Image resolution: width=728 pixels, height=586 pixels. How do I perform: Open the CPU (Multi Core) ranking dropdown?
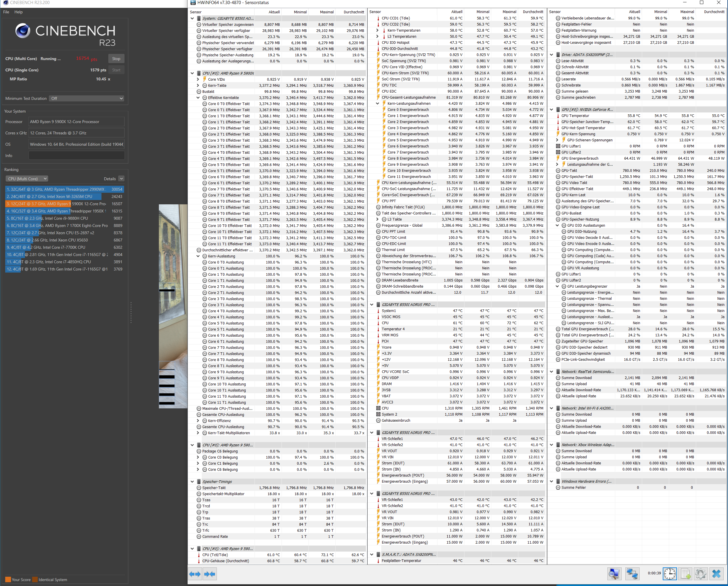pyautogui.click(x=27, y=179)
